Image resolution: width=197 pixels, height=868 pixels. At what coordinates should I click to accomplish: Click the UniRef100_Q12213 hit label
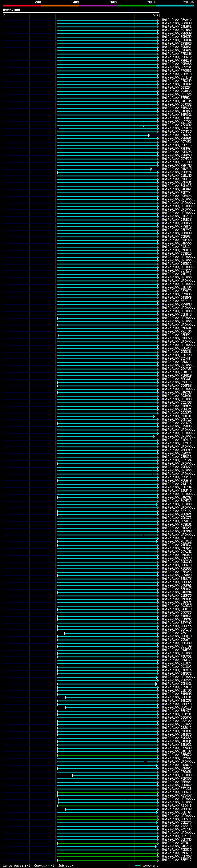pos(177,826)
